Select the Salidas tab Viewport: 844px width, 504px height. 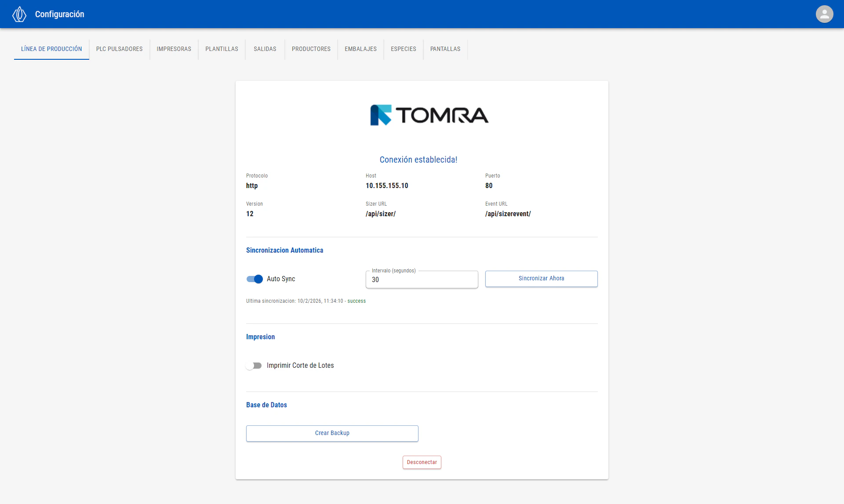(265, 49)
